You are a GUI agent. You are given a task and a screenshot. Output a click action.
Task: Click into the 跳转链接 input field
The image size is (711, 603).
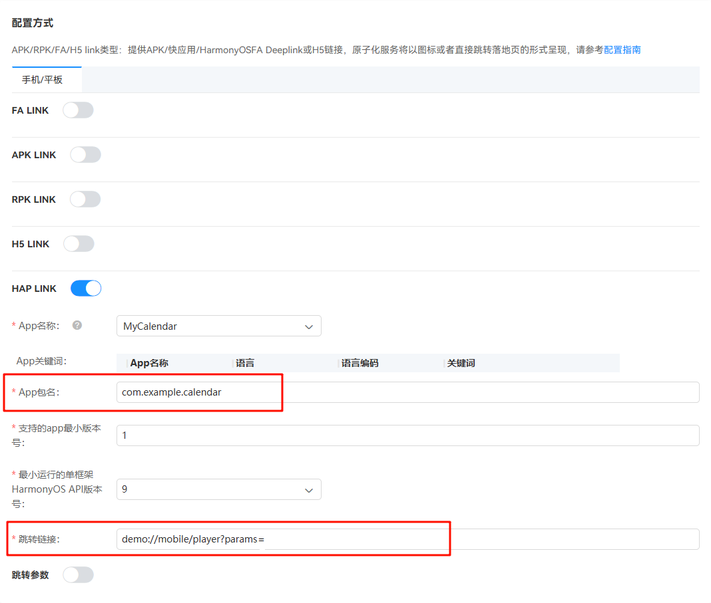point(407,539)
